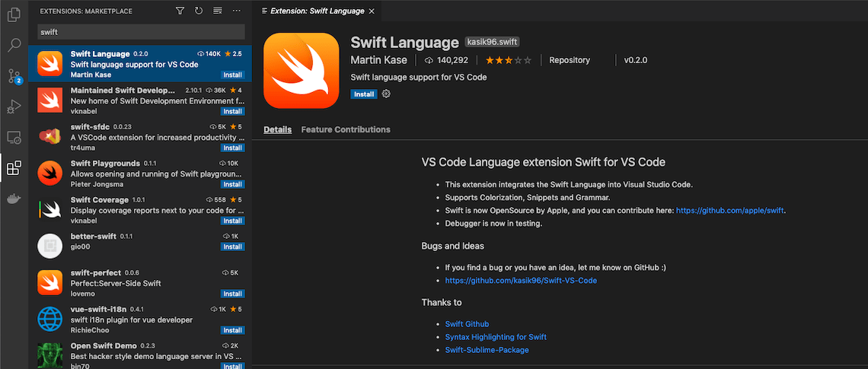Click the Bugs and Ideas heading
Screen dimensions: 868x369
click(x=453, y=246)
